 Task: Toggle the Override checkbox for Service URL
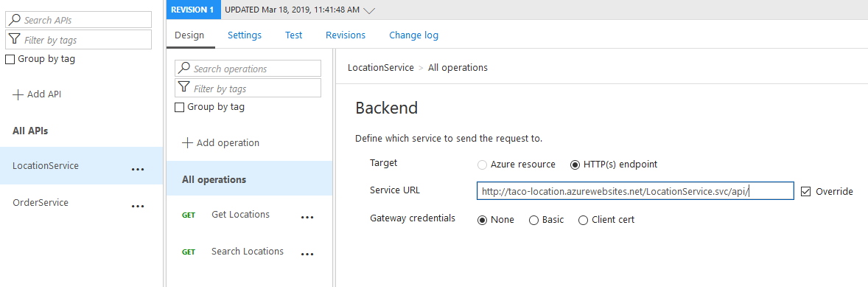click(805, 191)
